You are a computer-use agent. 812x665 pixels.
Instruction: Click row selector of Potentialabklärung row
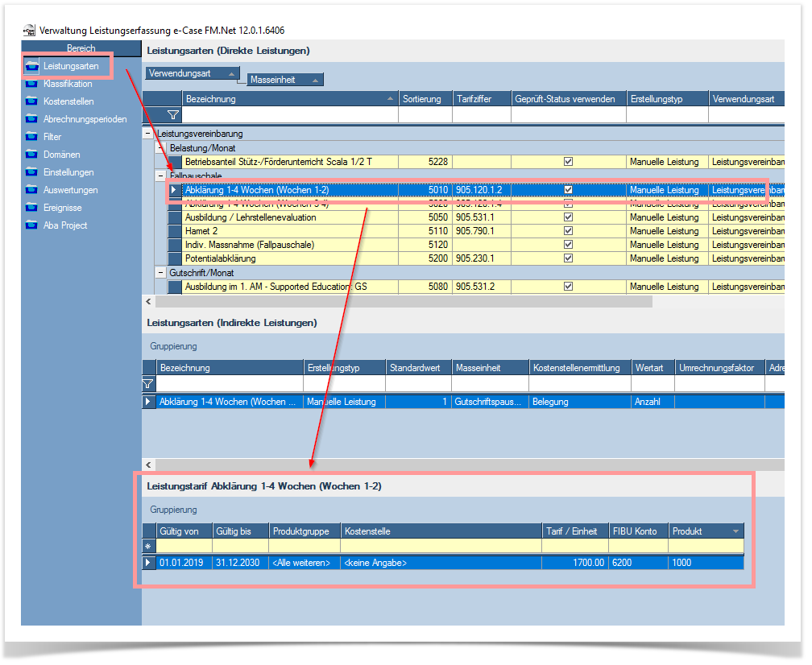[x=175, y=258]
